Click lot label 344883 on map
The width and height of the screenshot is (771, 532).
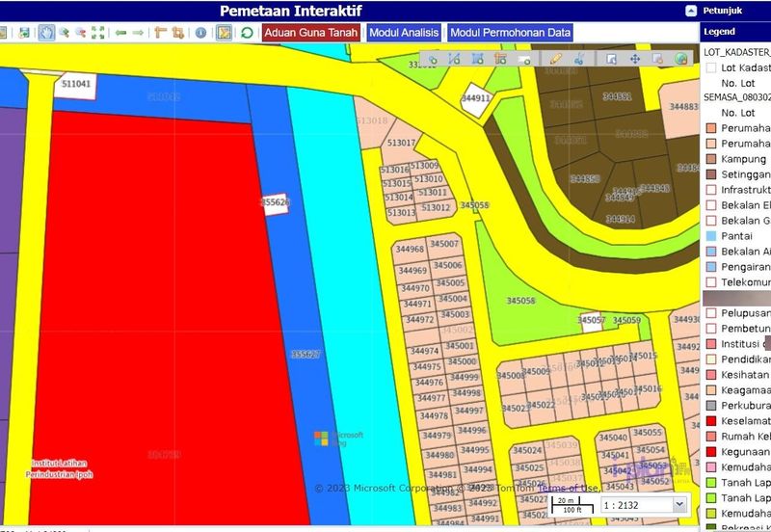[683, 107]
